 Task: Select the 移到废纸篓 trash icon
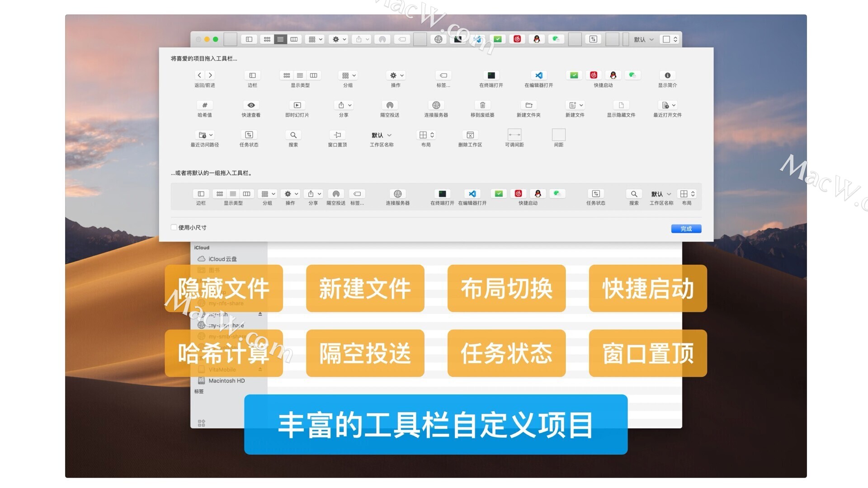[482, 105]
